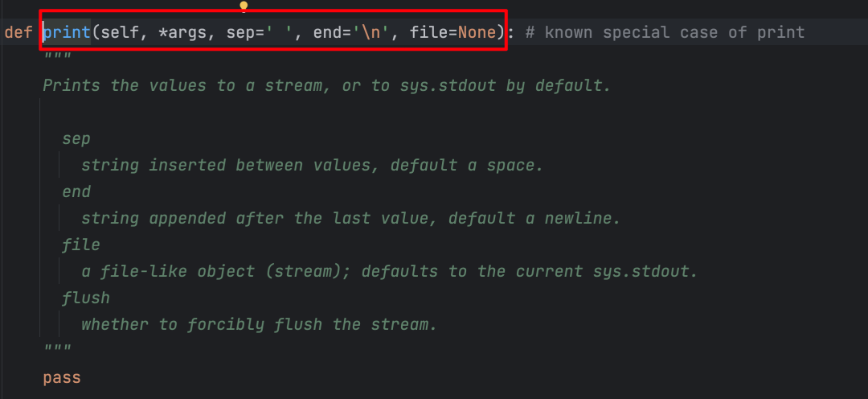Click the 'pass' statement
This screenshot has height=399, width=868.
pyautogui.click(x=62, y=378)
